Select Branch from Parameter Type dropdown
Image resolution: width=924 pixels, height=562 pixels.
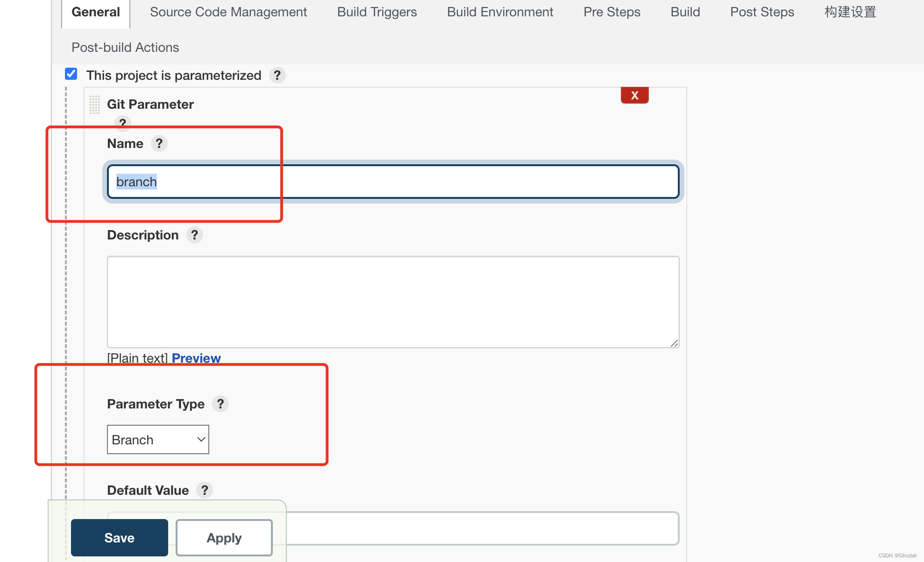click(x=158, y=439)
